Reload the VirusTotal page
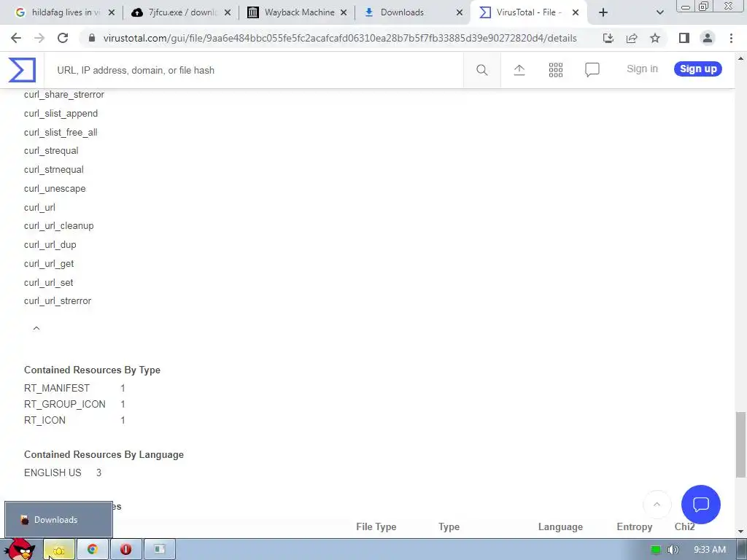This screenshot has height=560, width=747. (x=63, y=38)
